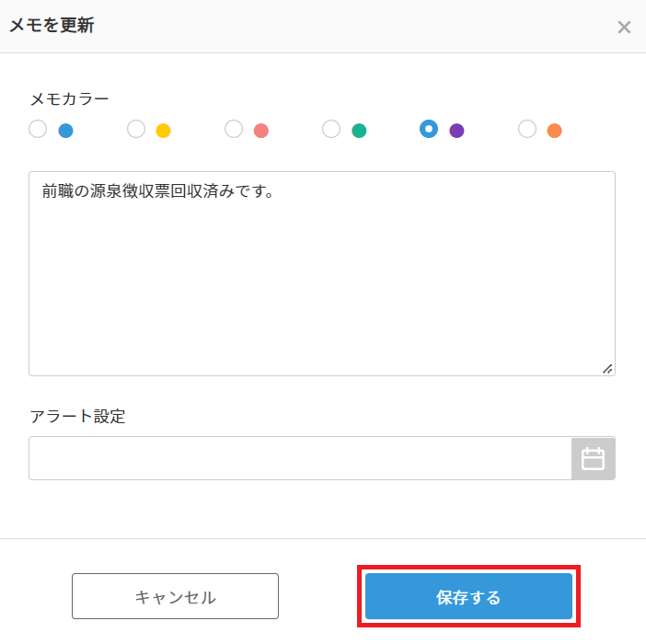Click inside the memo text area

[322, 276]
